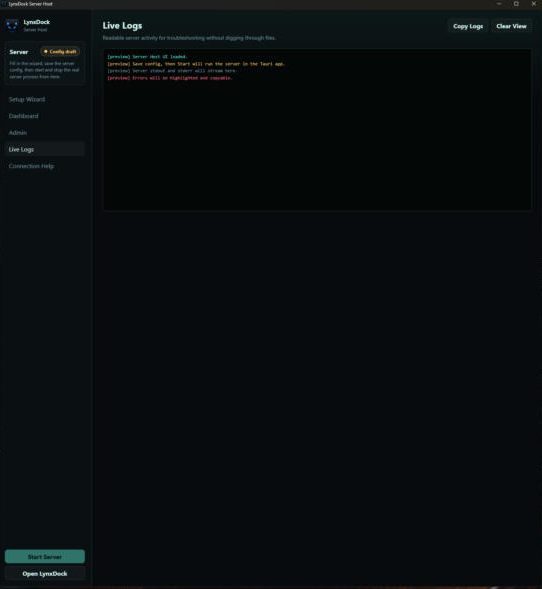
Task: Click the 'Save config, then Start' log line
Action: pos(196,64)
